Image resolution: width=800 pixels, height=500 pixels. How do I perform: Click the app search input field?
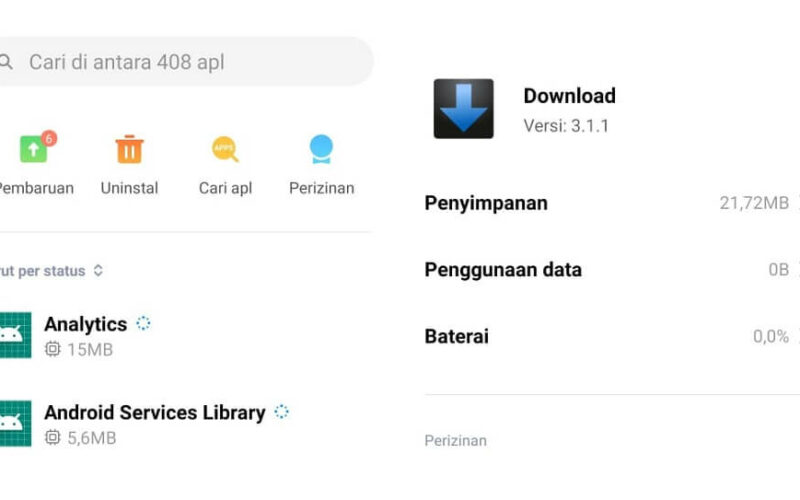coord(186,62)
